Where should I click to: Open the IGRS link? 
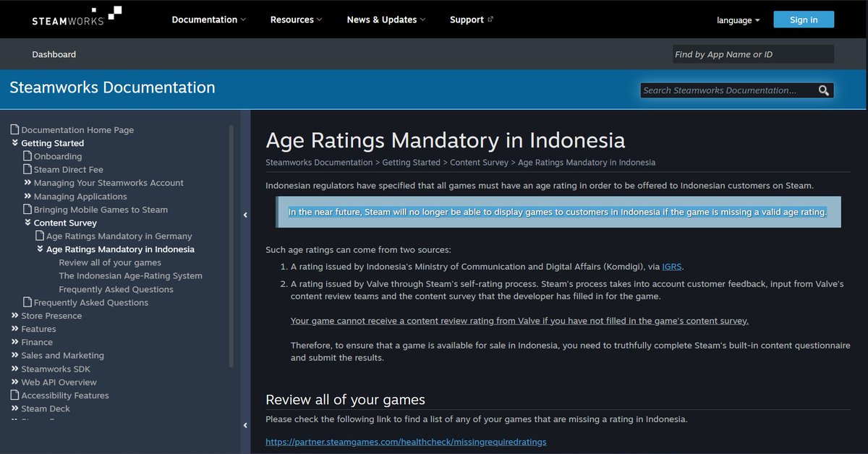click(x=673, y=267)
